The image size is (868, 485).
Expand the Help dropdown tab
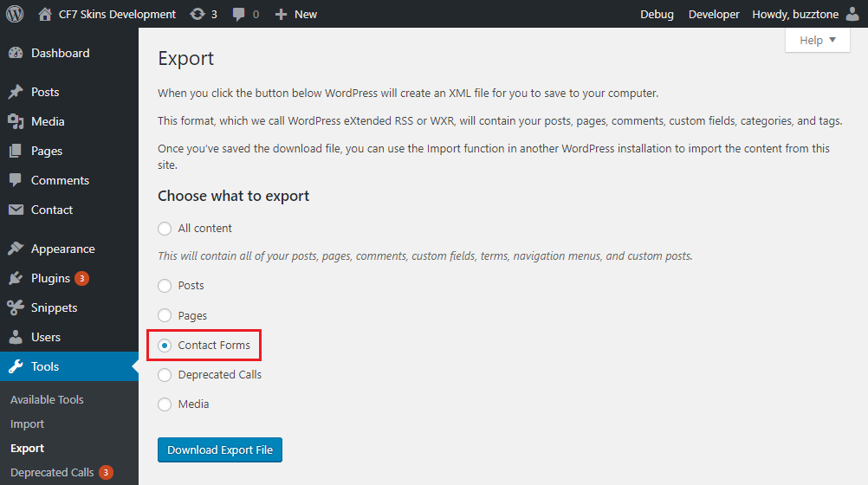(x=817, y=40)
